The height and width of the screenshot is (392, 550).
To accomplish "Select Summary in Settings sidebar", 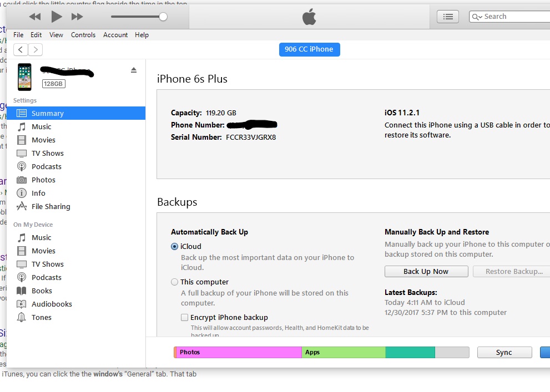I will [x=76, y=113].
